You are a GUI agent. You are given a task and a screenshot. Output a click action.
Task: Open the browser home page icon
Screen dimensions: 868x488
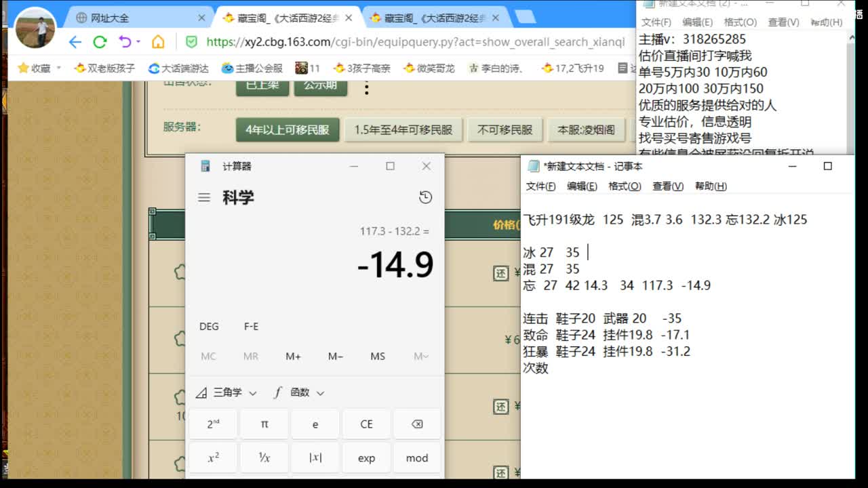point(158,42)
